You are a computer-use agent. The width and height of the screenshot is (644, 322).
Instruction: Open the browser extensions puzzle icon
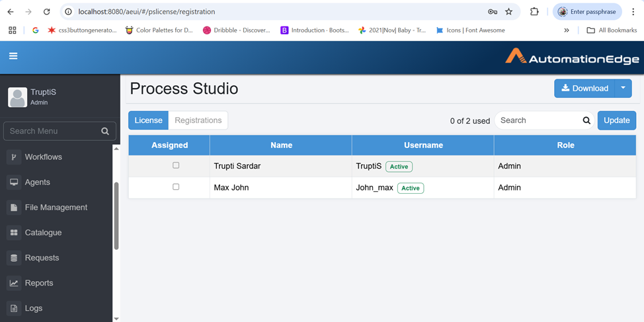tap(534, 11)
